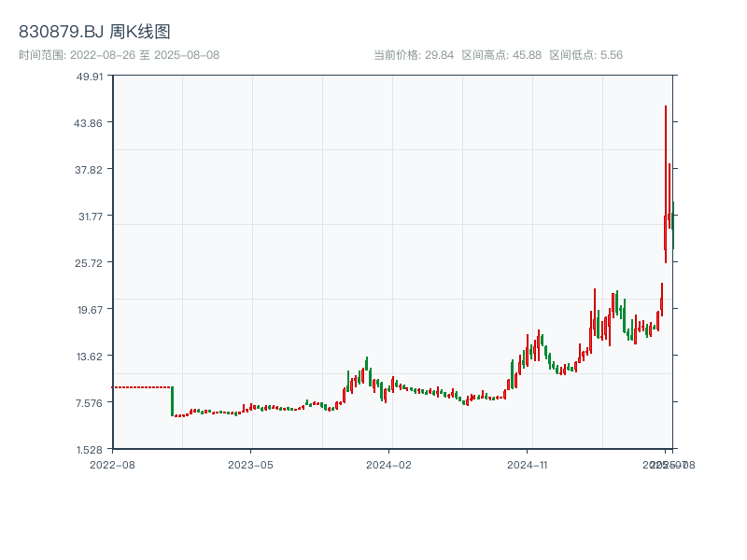The image size is (747, 560).
Task: Click the y-axis label 1.528
Action: [90, 450]
